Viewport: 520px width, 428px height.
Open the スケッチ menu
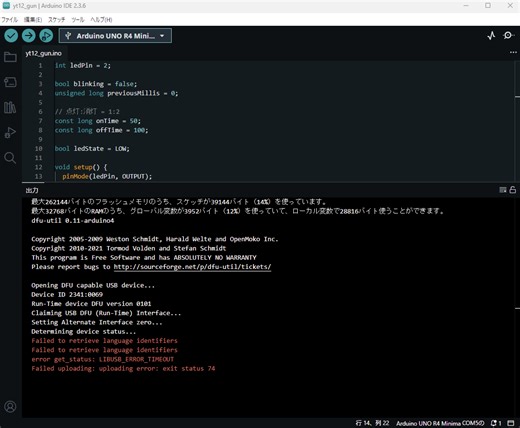pyautogui.click(x=56, y=20)
